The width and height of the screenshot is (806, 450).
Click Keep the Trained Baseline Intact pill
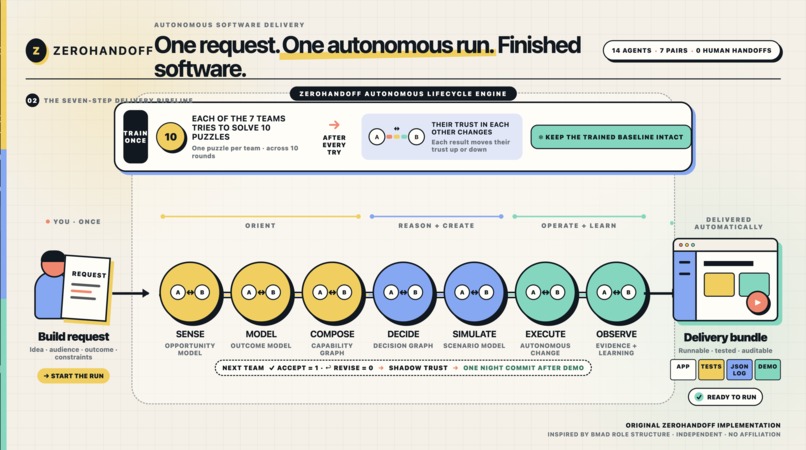point(611,137)
